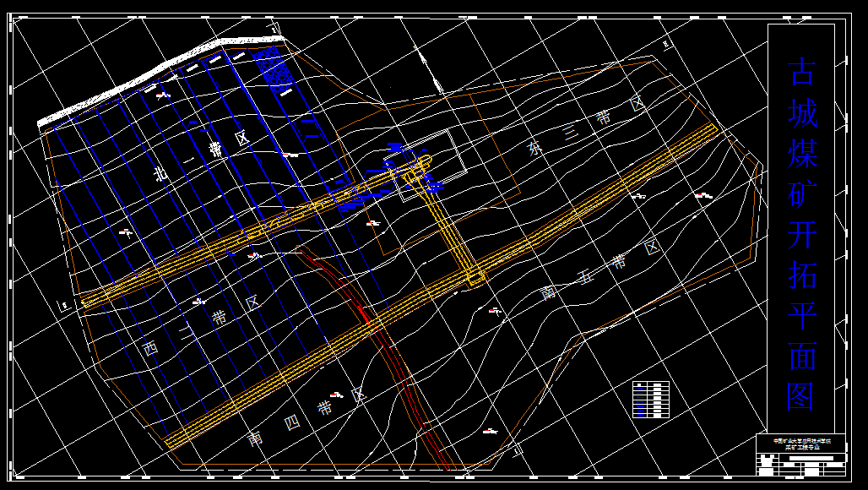
Task: Click the character 开 in the blue title
Action: point(802,235)
